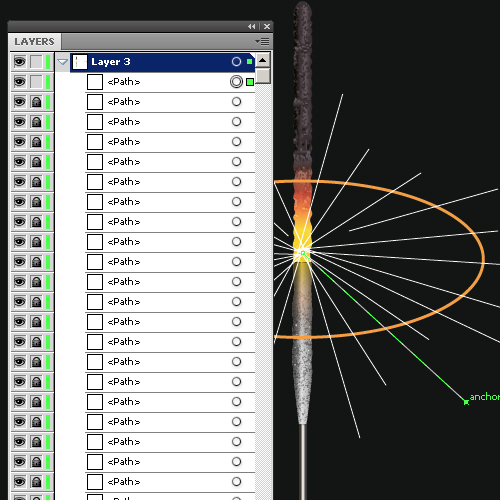Click the anchor point at green line end
This screenshot has height=500, width=500.
[466, 402]
